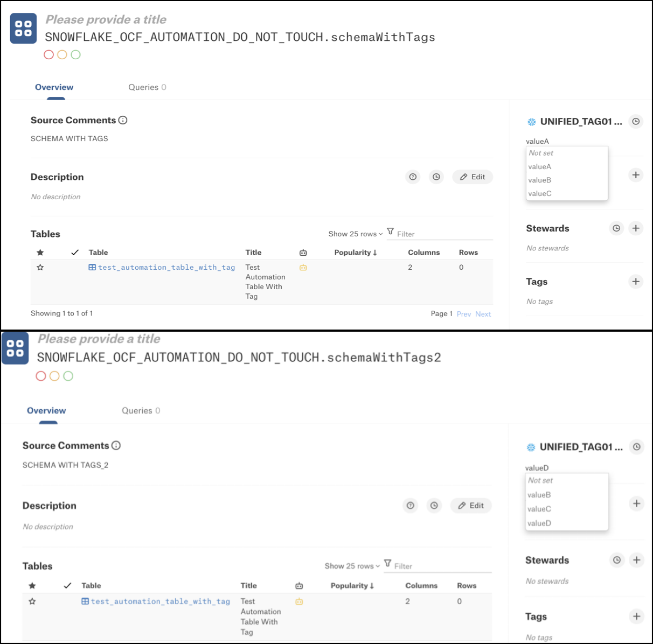The width and height of the screenshot is (653, 644).
Task: Click Next page link in schemaWithTags
Action: click(x=483, y=314)
